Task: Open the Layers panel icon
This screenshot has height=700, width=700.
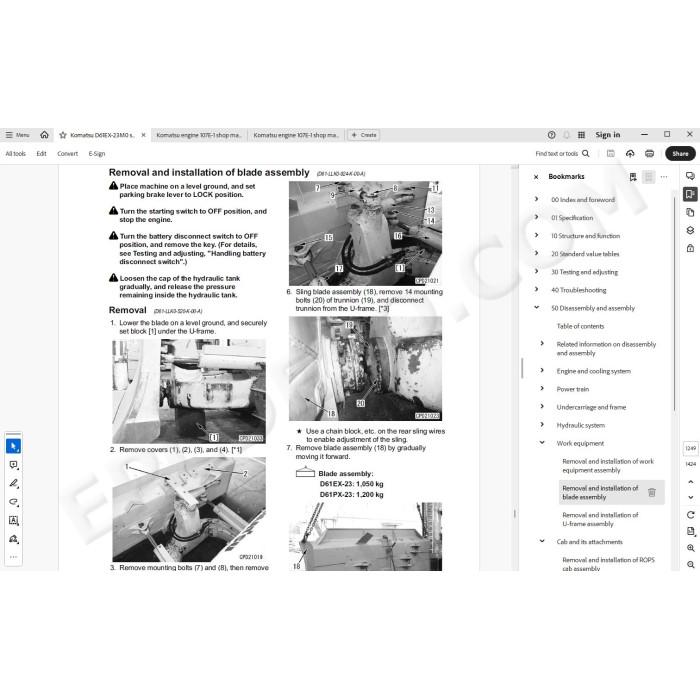Action: pyautogui.click(x=690, y=230)
